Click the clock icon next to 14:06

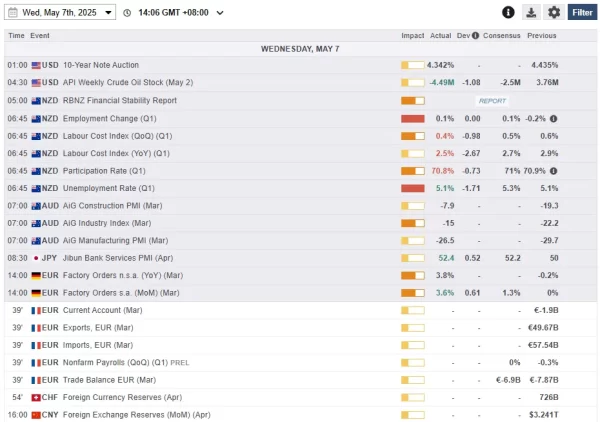(x=127, y=13)
